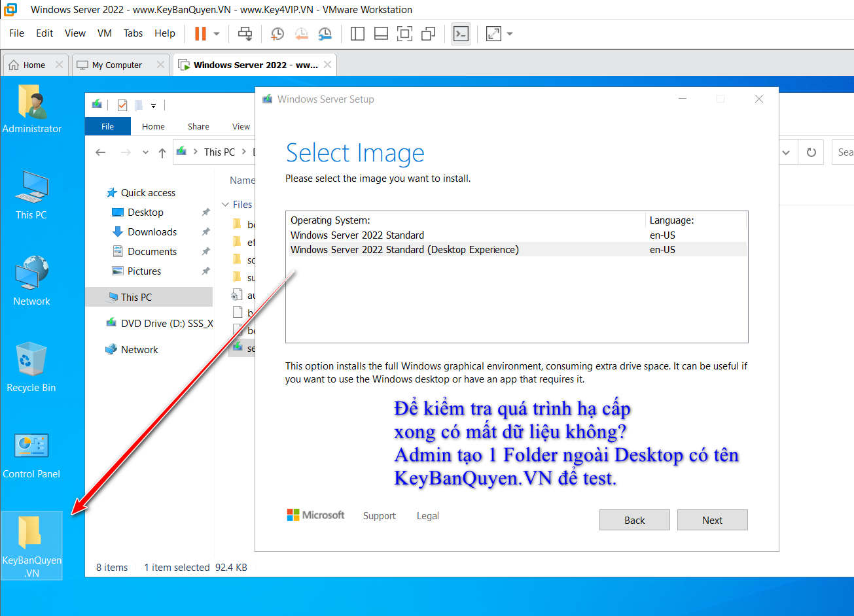Open the VMware Edit menu

point(44,33)
